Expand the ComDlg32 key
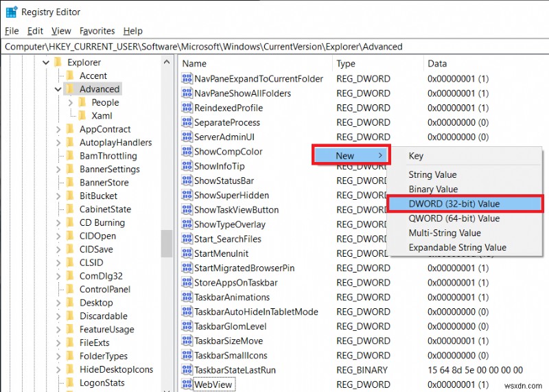This screenshot has height=392, width=549. [58, 276]
